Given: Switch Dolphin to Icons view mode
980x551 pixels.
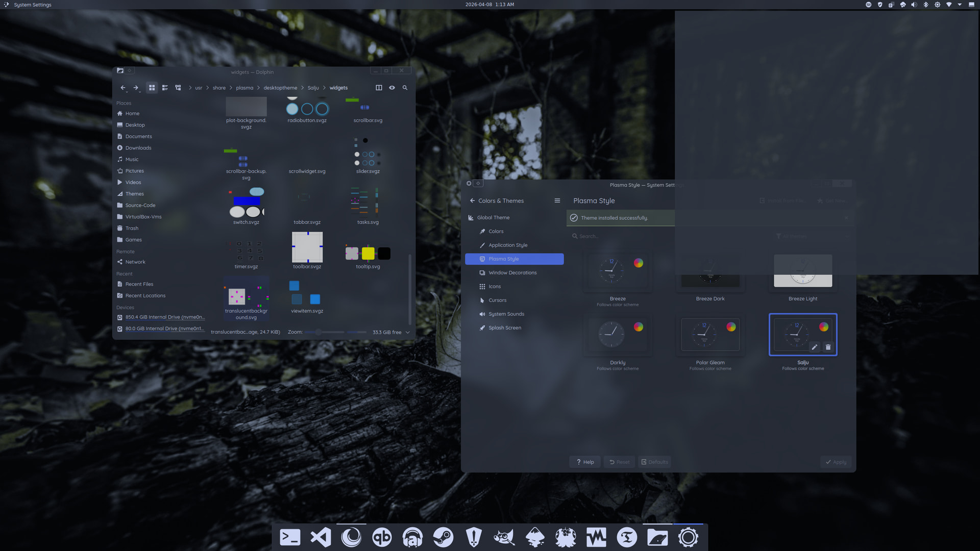Looking at the screenshot, I should coord(152,88).
